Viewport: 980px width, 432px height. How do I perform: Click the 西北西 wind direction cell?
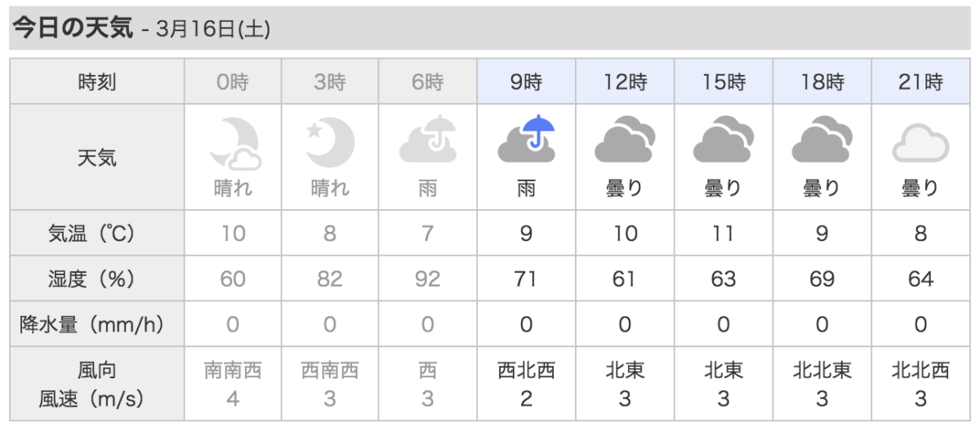[527, 371]
